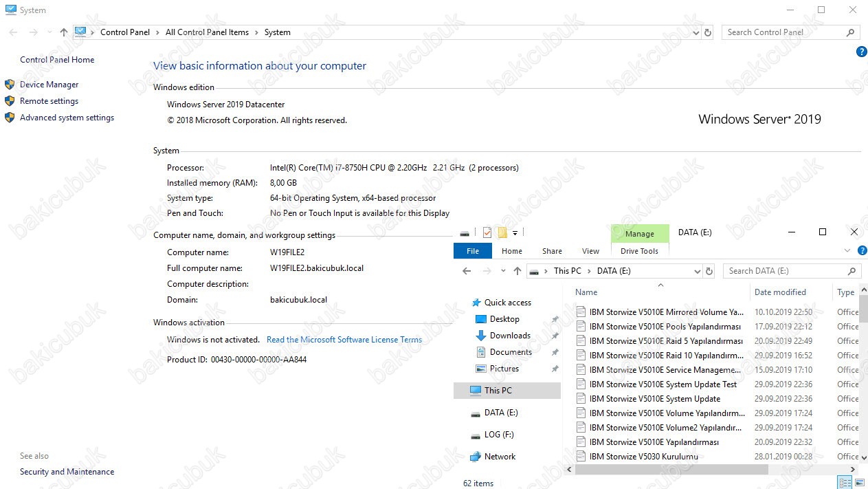This screenshot has height=489, width=868.
Task: Click the Up arrow in DATA (E:) explorer
Action: [x=518, y=271]
